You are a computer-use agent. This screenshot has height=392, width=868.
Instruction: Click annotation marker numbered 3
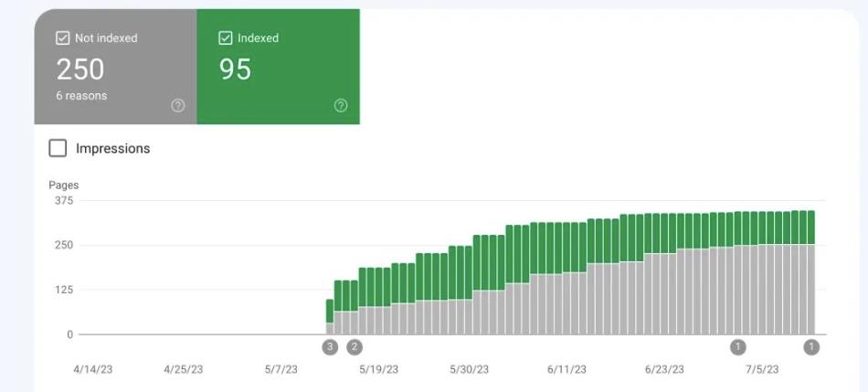tap(330, 347)
